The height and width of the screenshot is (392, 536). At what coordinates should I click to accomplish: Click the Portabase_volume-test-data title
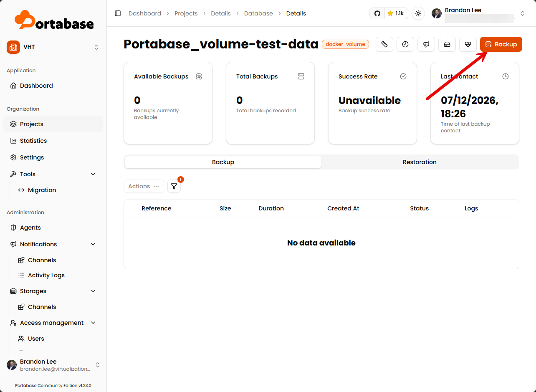coord(221,44)
